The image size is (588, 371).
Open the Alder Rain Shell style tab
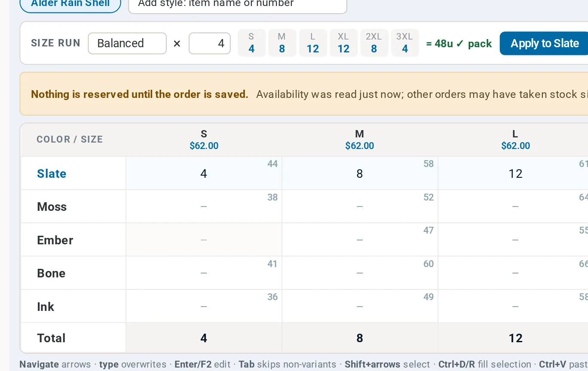(70, 4)
